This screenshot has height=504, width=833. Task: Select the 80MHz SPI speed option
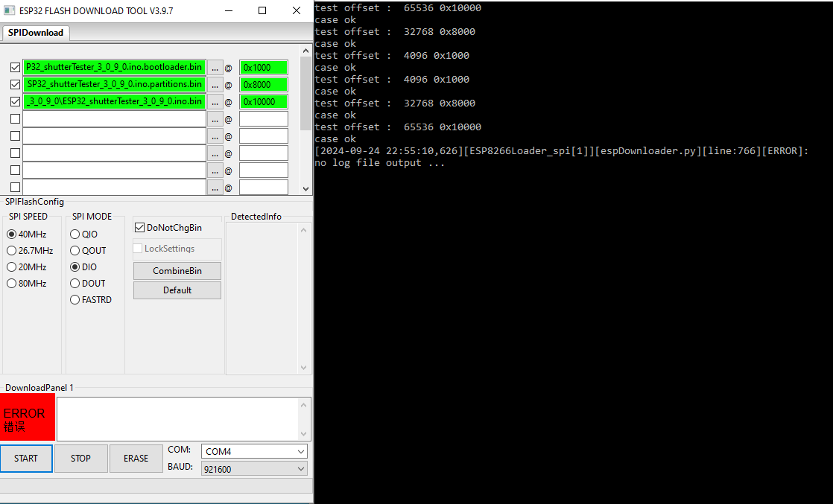[12, 284]
